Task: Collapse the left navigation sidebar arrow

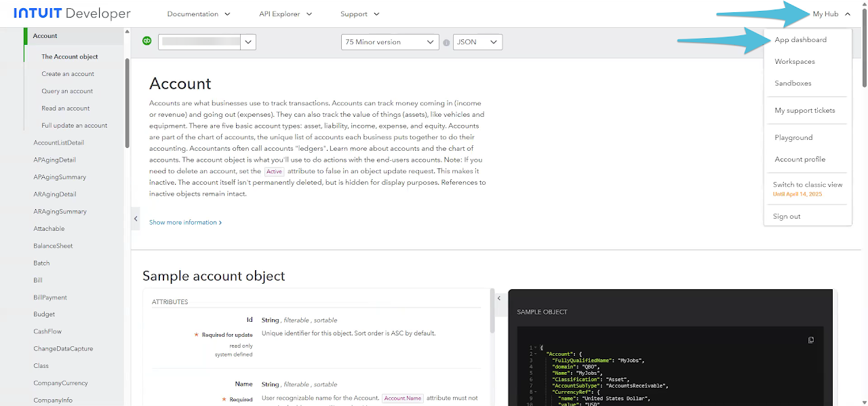Action: click(x=136, y=219)
